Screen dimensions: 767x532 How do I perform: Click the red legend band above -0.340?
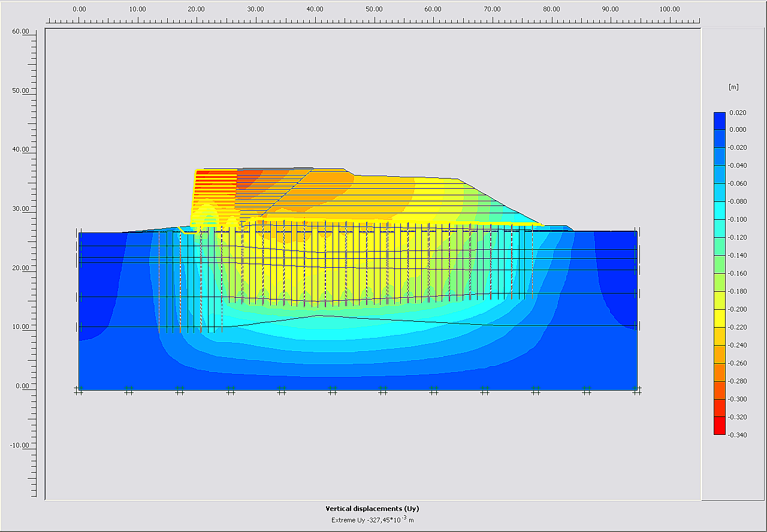coord(719,425)
